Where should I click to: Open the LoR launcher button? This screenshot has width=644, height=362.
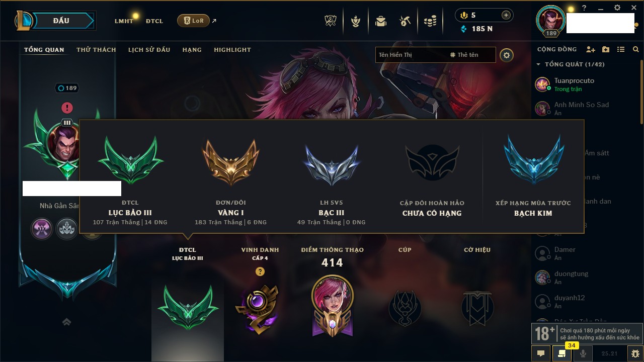(193, 21)
